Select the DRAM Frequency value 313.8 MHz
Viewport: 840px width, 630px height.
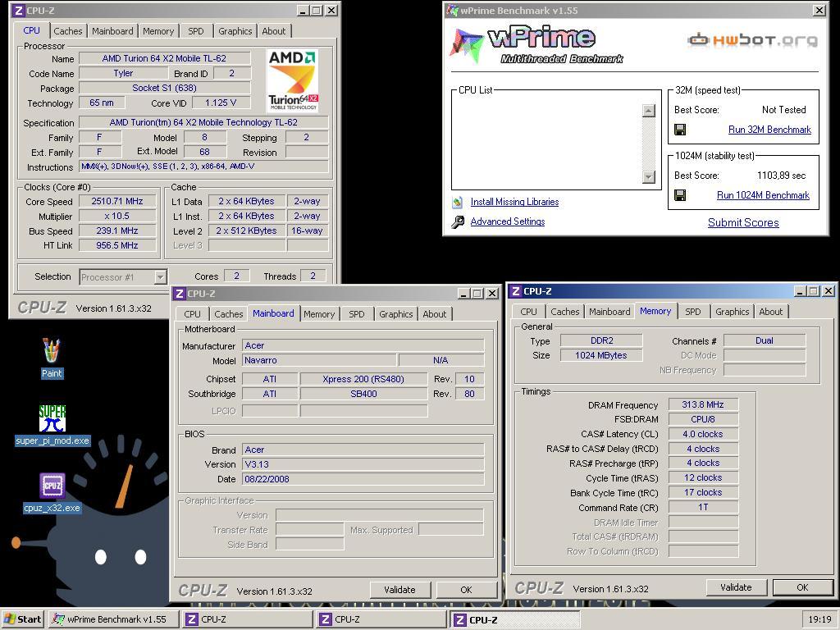[x=703, y=404]
